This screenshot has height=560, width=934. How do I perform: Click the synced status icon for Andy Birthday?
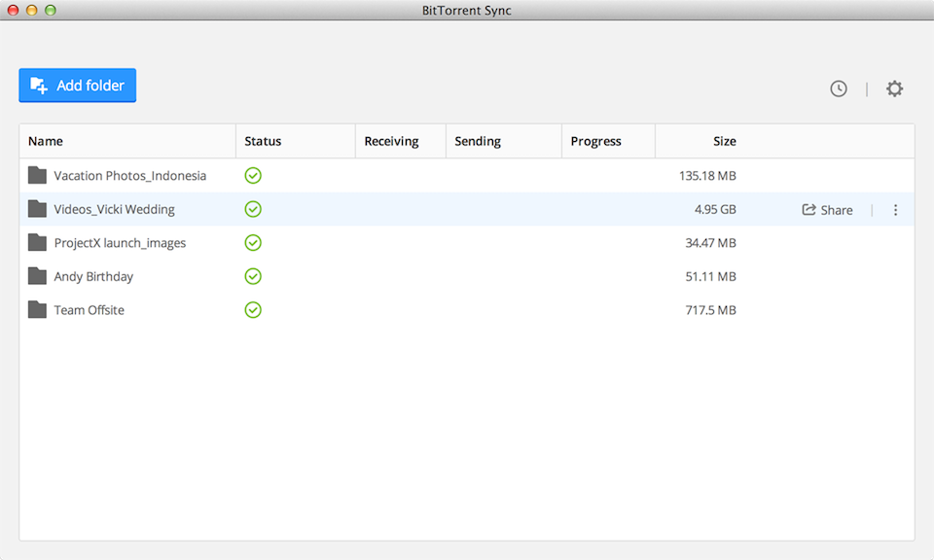253,276
